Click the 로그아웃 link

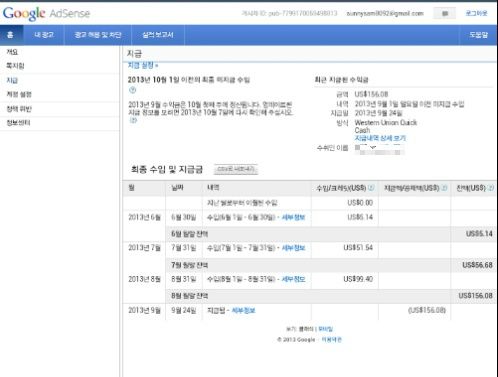tap(477, 13)
